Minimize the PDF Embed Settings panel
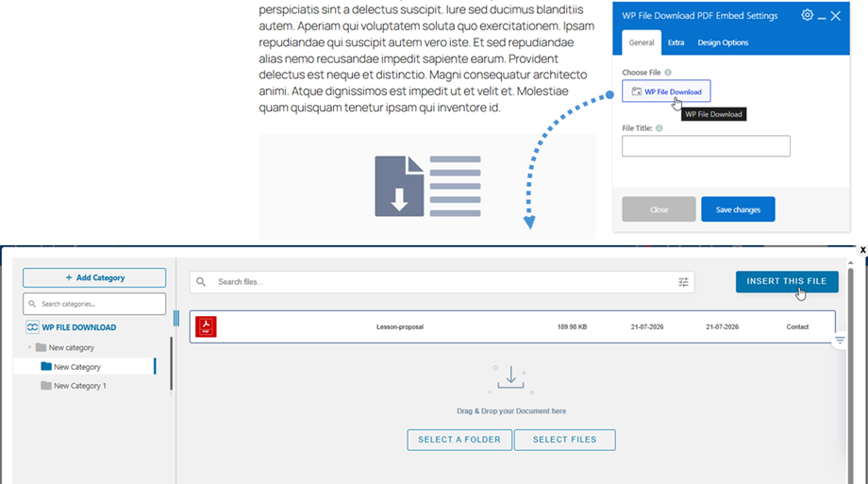 tap(822, 17)
